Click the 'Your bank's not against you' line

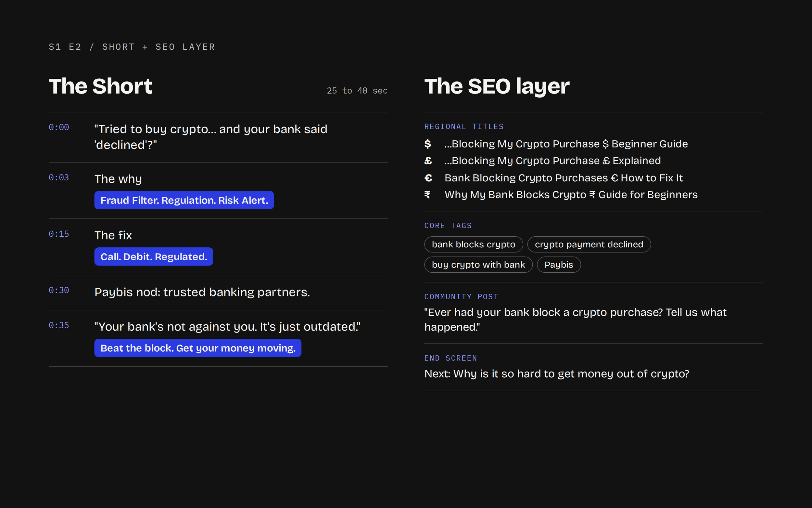pyautogui.click(x=227, y=327)
